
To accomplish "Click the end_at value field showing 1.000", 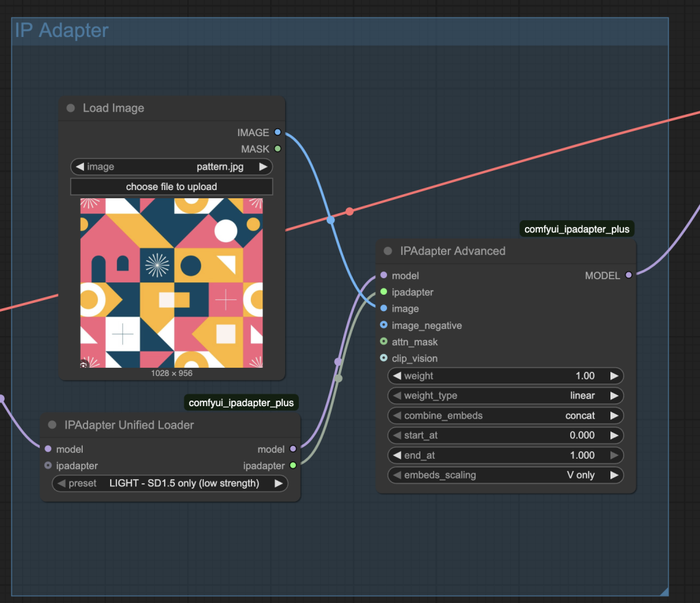I will [505, 455].
